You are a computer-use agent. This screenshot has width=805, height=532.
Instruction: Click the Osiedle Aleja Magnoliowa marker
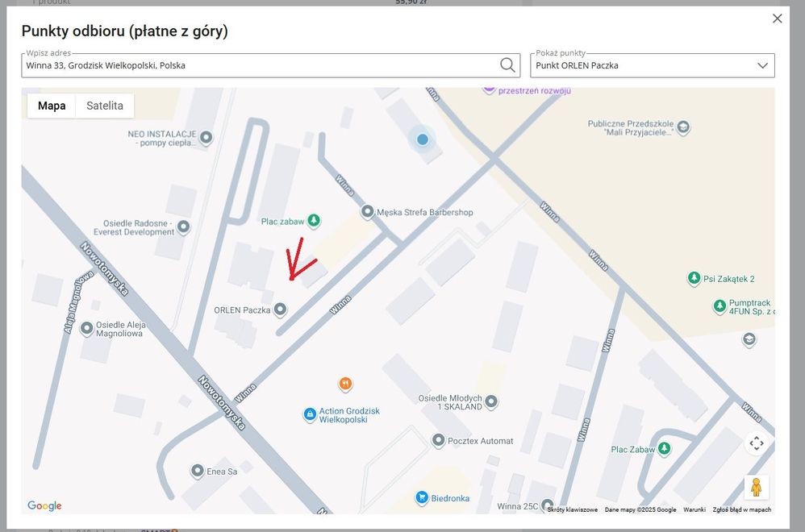(87, 328)
